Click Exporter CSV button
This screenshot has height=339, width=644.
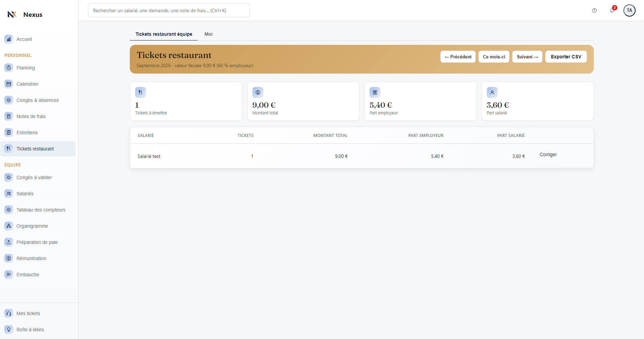566,57
